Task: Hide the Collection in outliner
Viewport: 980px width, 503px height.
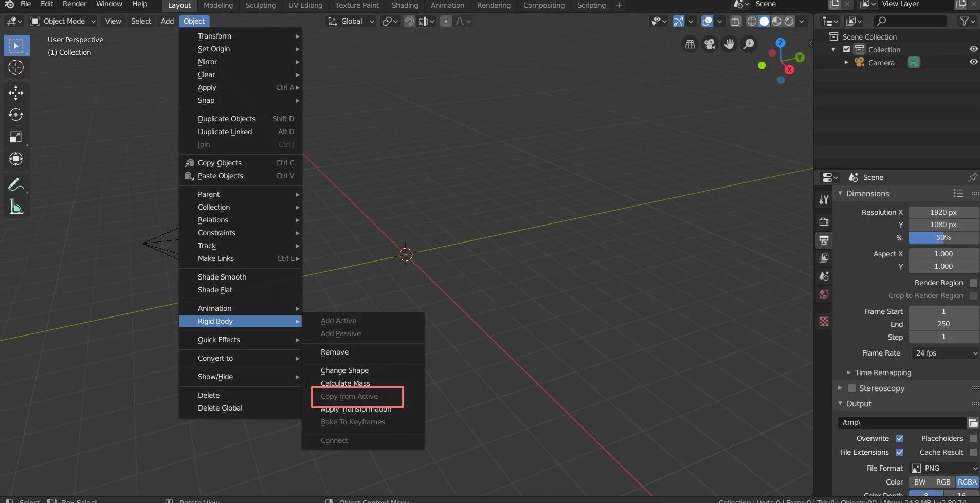Action: pos(973,49)
